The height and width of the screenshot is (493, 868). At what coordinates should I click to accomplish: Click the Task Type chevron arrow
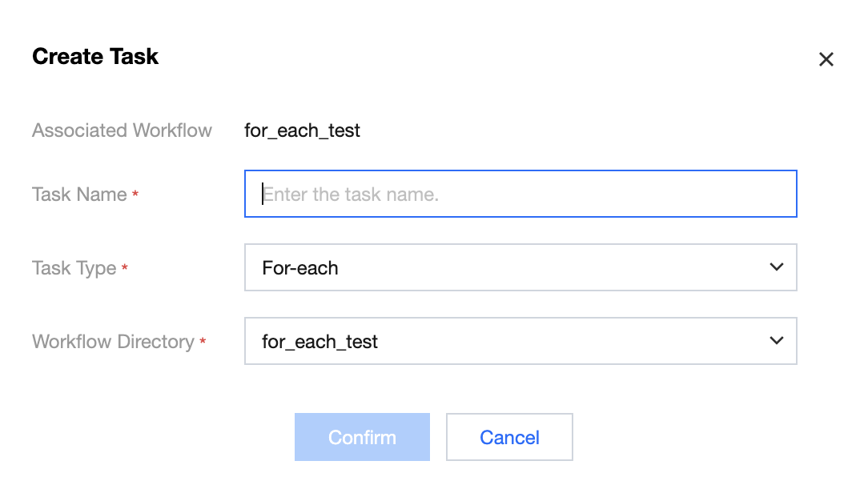point(776,267)
